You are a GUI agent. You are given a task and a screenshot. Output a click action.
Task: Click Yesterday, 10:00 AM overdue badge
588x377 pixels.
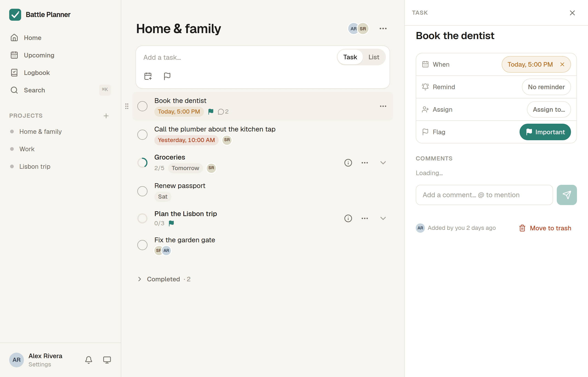(x=186, y=140)
